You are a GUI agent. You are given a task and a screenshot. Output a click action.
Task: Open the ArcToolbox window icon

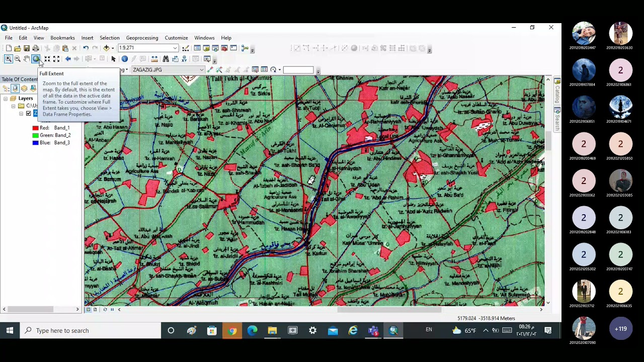[x=224, y=48]
